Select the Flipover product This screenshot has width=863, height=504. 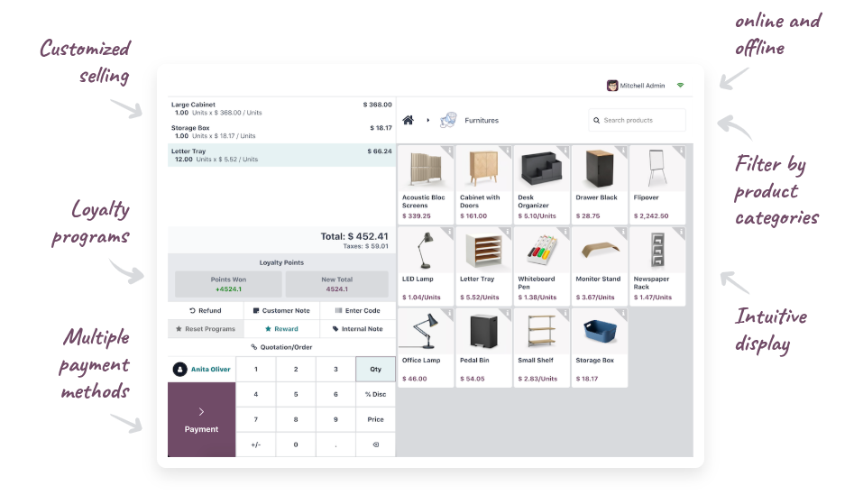[x=657, y=184]
